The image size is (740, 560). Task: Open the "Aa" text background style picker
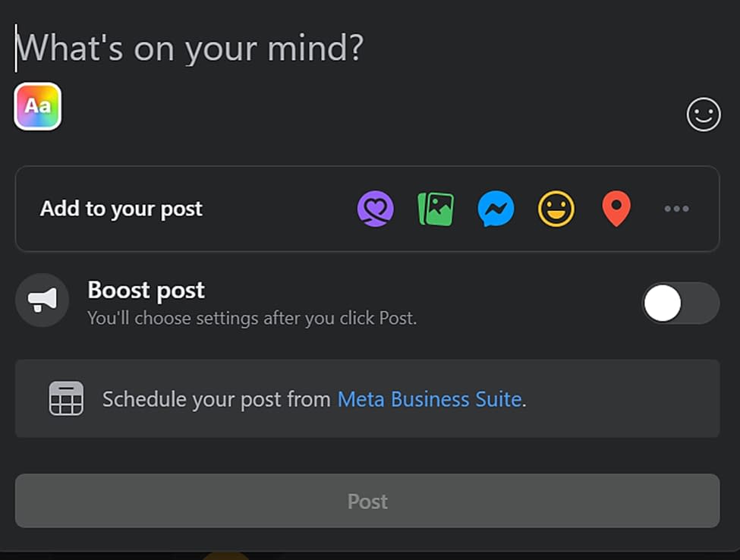(36, 107)
